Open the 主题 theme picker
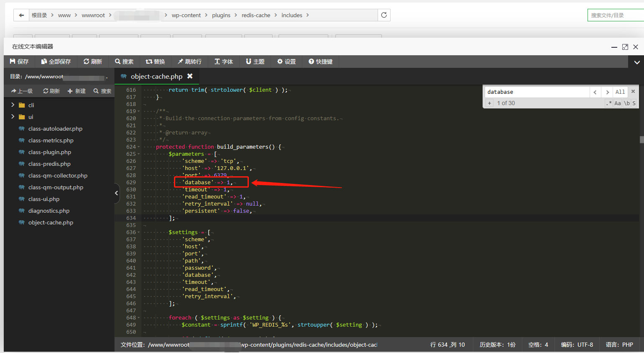The width and height of the screenshot is (644, 353). [x=255, y=61]
